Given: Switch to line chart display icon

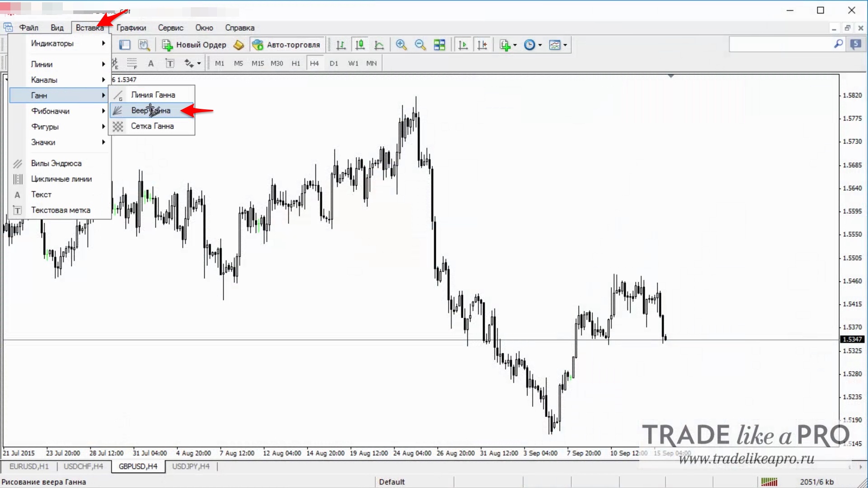Looking at the screenshot, I should click(379, 45).
